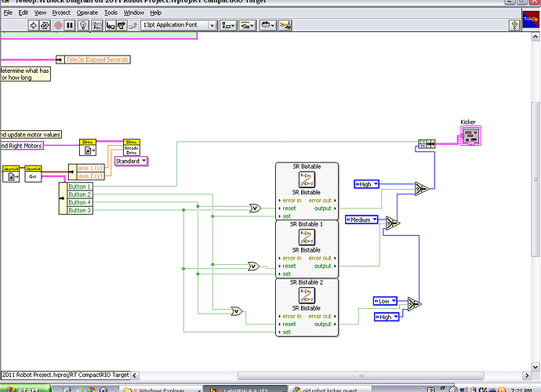Open the Standard enum dropdown
This screenshot has width=541, height=392.
point(132,162)
